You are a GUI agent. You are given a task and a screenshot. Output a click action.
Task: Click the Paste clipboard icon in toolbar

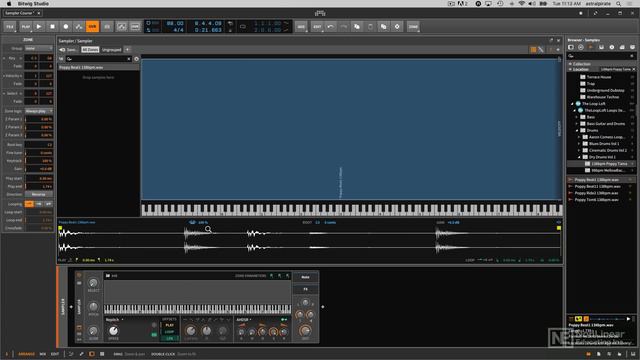coord(370,27)
